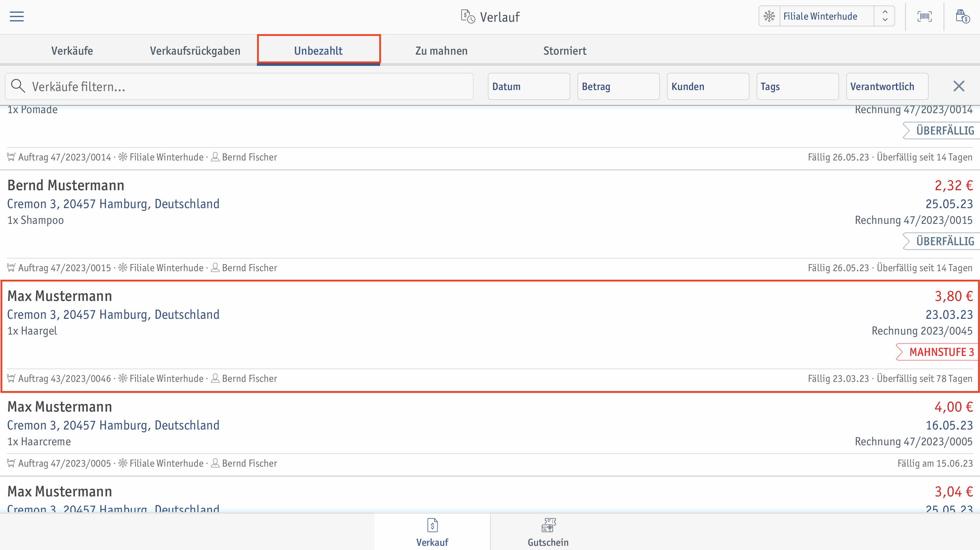Viewport: 980px width, 550px height.
Task: Open the Storniert tab
Action: pyautogui.click(x=565, y=51)
